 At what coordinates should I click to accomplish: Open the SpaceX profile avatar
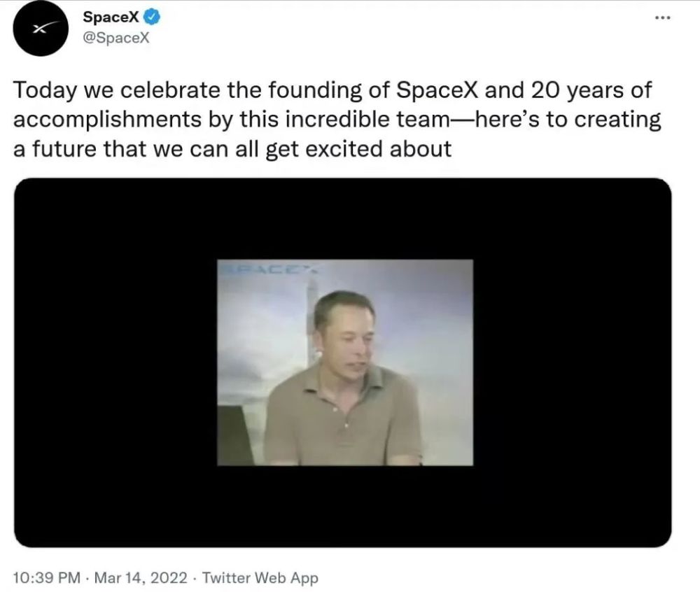coord(40,29)
